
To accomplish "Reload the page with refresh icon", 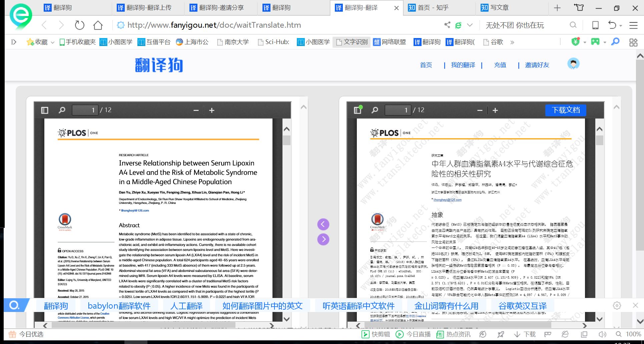I will click(x=79, y=25).
